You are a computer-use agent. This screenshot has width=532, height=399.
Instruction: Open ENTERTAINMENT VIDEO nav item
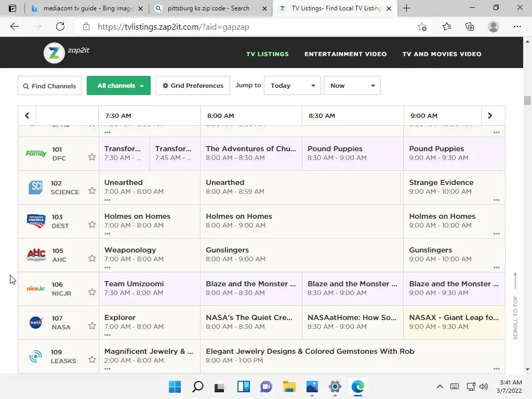pos(345,54)
